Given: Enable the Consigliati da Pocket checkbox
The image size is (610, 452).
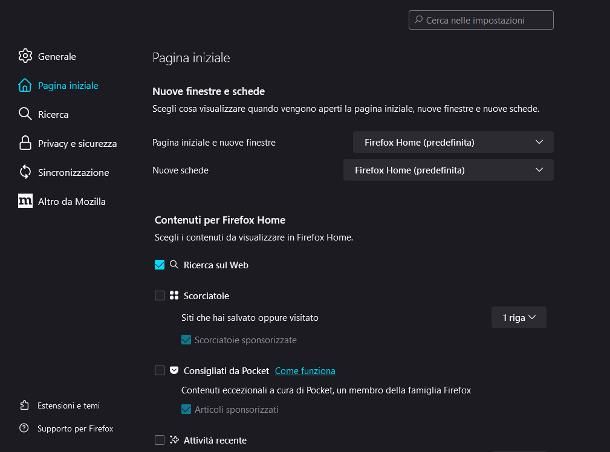Looking at the screenshot, I should point(160,370).
